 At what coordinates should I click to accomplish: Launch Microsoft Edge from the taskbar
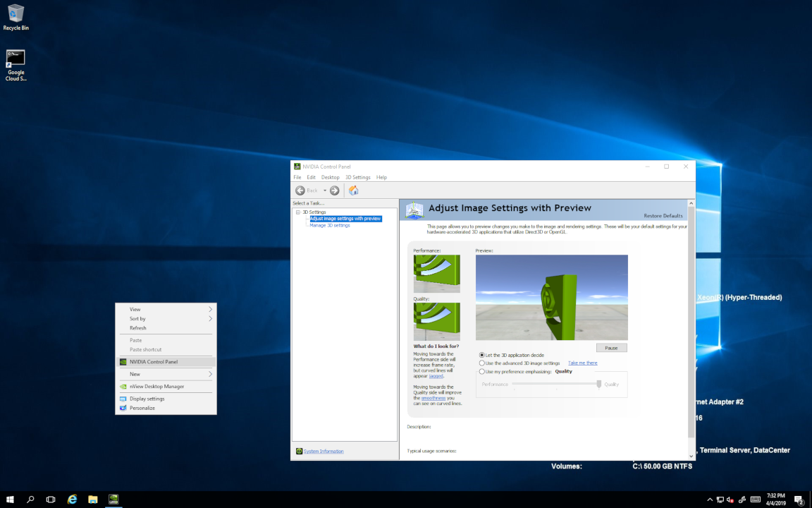(x=71, y=500)
